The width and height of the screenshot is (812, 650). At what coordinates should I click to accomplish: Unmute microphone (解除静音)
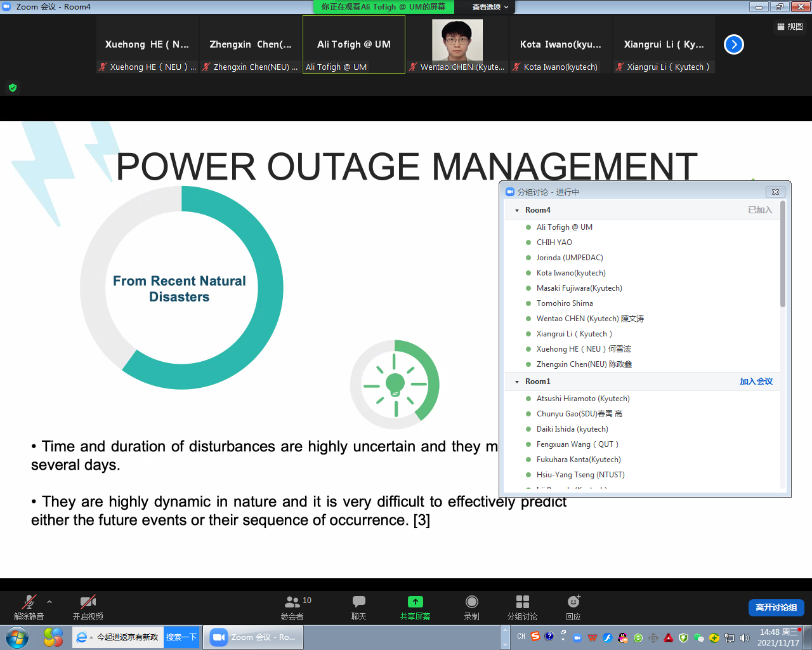[29, 607]
